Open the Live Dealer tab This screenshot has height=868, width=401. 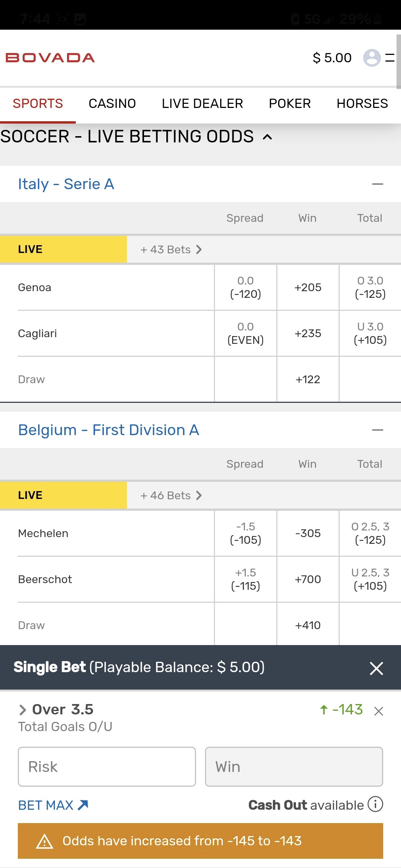202,103
